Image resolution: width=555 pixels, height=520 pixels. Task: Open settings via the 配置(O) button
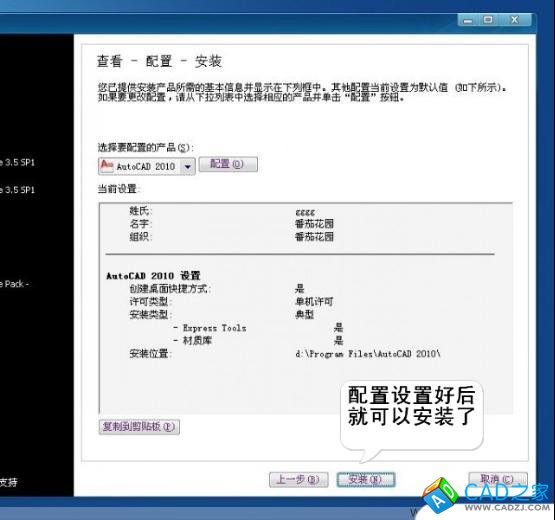coord(228,164)
